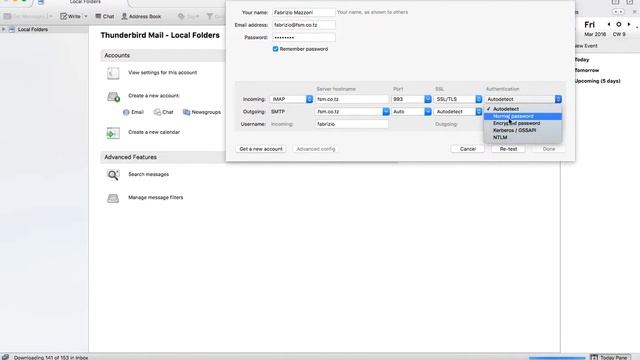The width and height of the screenshot is (640, 360).
Task: Click the Email globe icon
Action: (126, 112)
